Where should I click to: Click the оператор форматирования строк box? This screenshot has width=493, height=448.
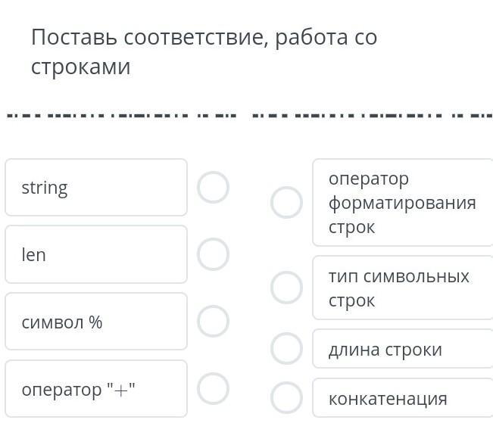402,203
